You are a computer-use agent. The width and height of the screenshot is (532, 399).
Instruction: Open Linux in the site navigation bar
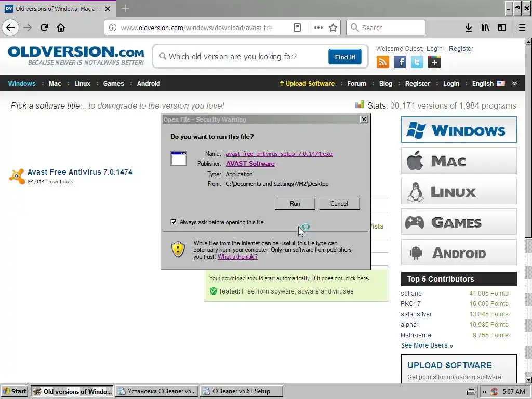coord(83,84)
